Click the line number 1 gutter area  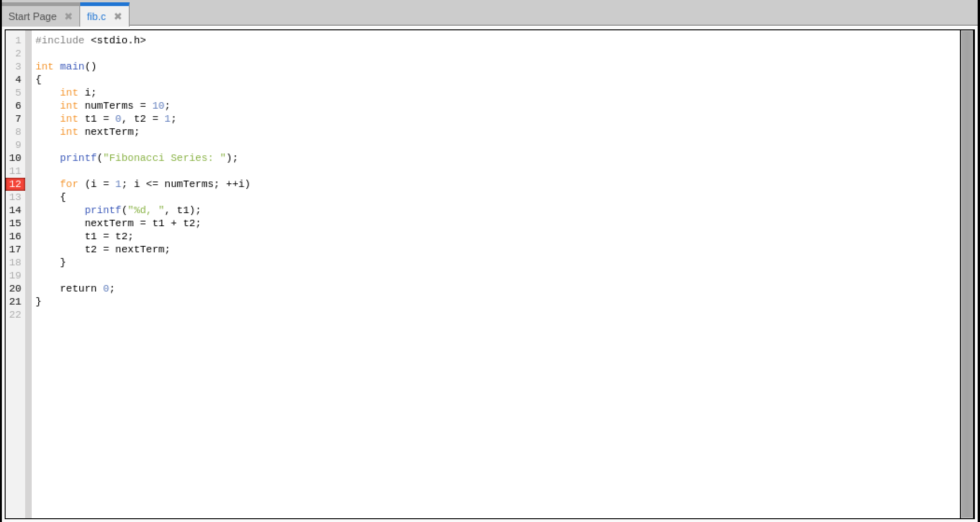point(18,40)
